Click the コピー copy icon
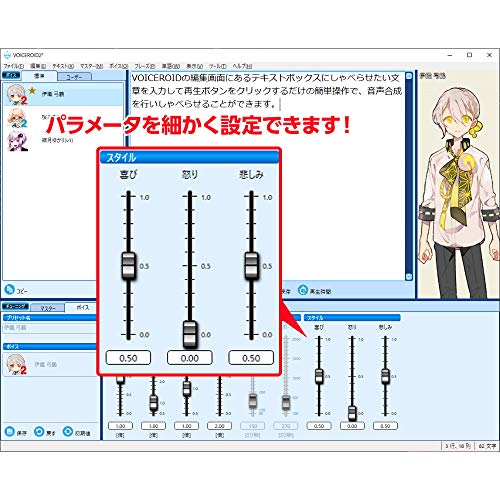The height and width of the screenshot is (500, 500). click(x=10, y=289)
